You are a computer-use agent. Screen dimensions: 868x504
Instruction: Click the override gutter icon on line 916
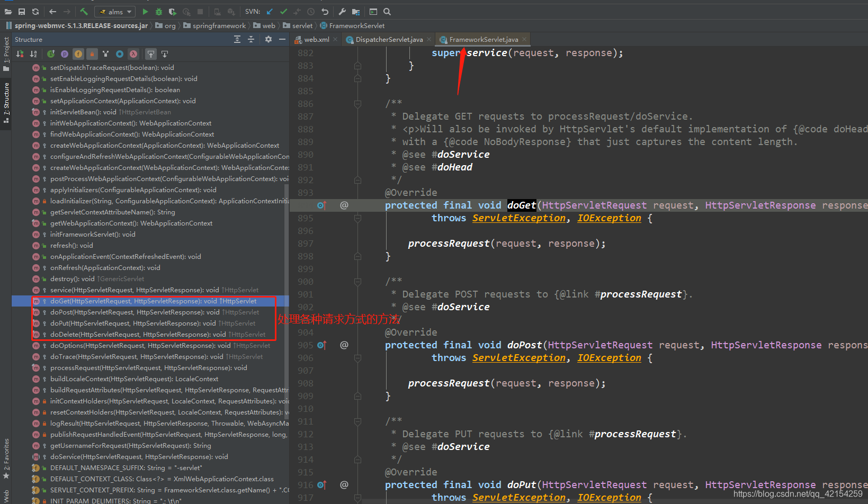[x=321, y=485]
